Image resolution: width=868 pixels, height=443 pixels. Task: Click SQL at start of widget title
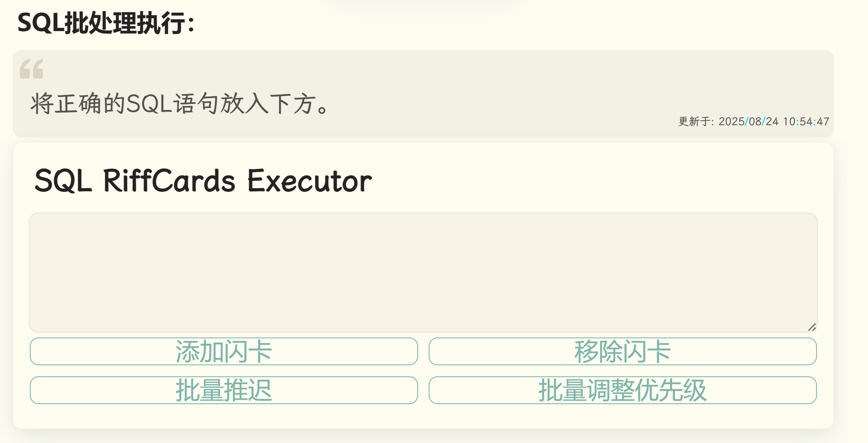pos(63,181)
